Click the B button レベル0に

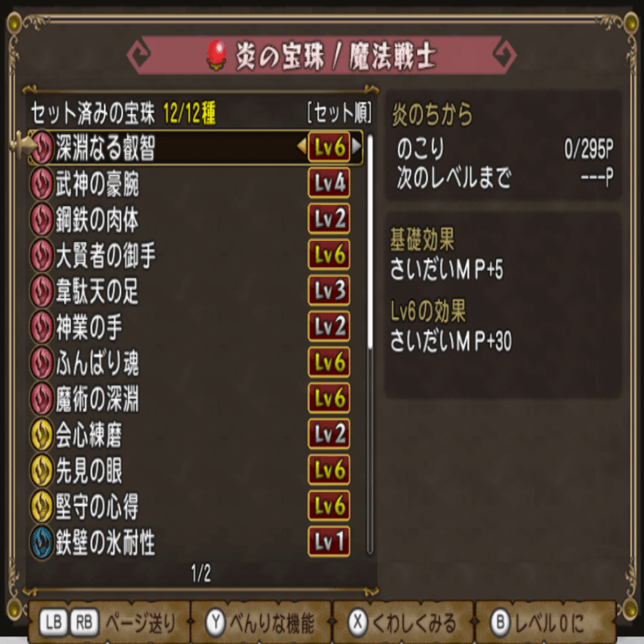pyautogui.click(x=538, y=622)
